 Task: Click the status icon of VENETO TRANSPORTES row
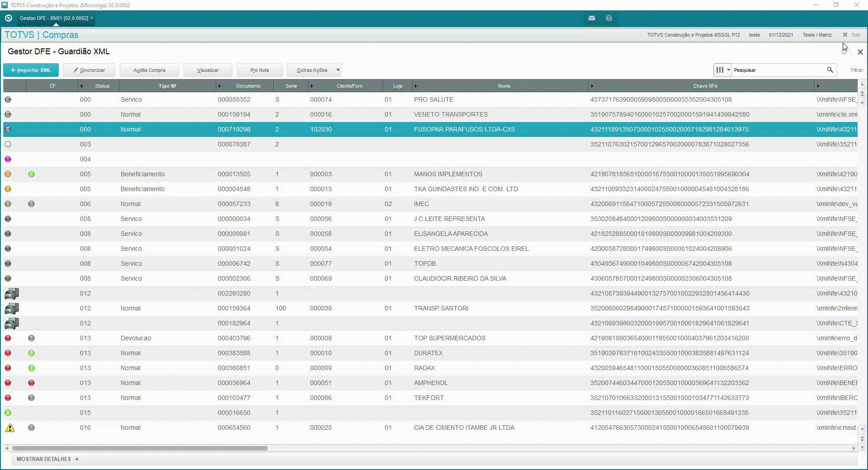8,114
